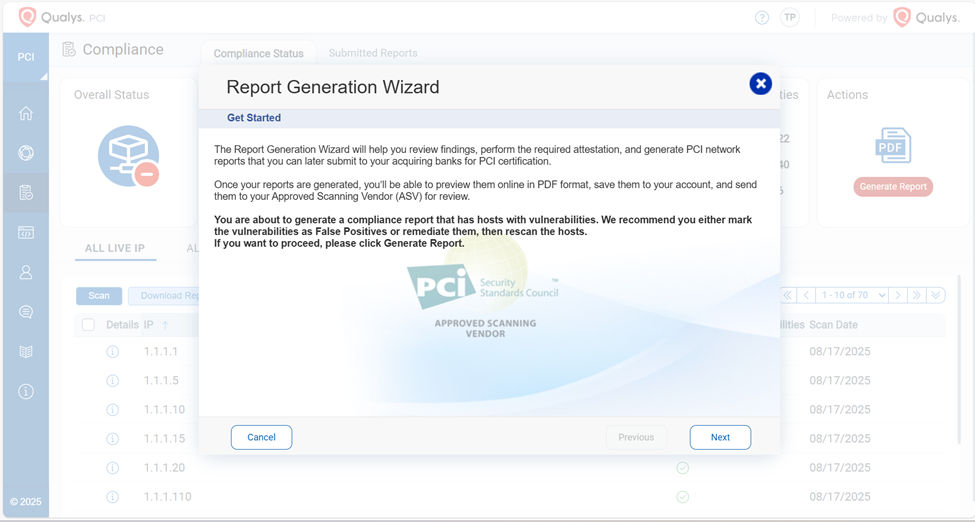Select the ALL LIVE IP tab
This screenshot has width=975, height=522.
tap(115, 248)
